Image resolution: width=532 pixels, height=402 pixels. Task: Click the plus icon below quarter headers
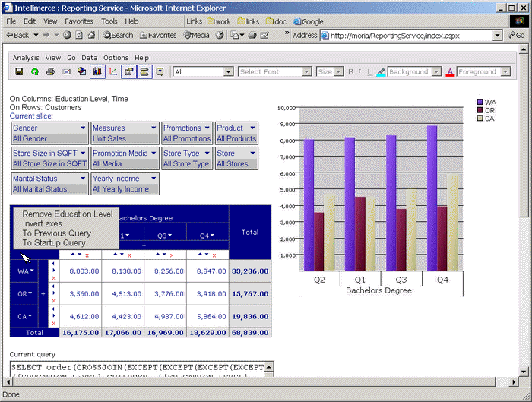click(144, 245)
